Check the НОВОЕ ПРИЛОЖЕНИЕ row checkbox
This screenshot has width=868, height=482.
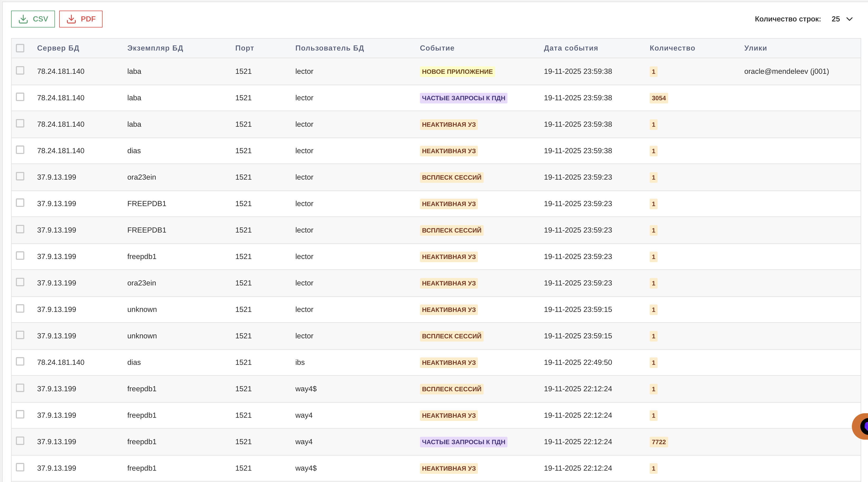tap(20, 70)
